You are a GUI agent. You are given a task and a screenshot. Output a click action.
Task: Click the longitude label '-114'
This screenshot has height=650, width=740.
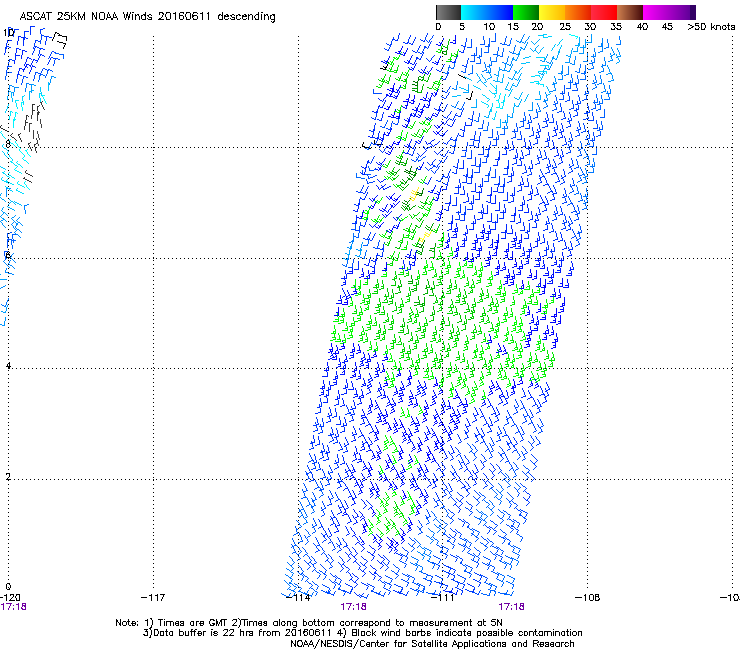pyautogui.click(x=298, y=598)
